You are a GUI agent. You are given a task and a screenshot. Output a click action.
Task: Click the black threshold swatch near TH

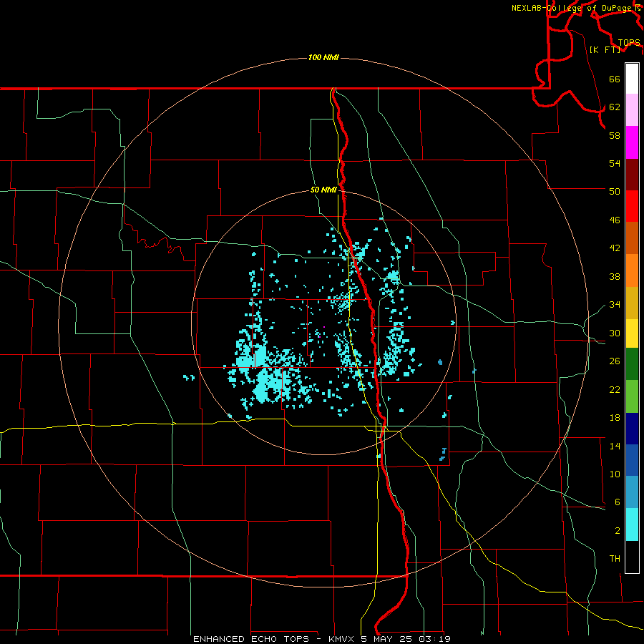tap(632, 557)
